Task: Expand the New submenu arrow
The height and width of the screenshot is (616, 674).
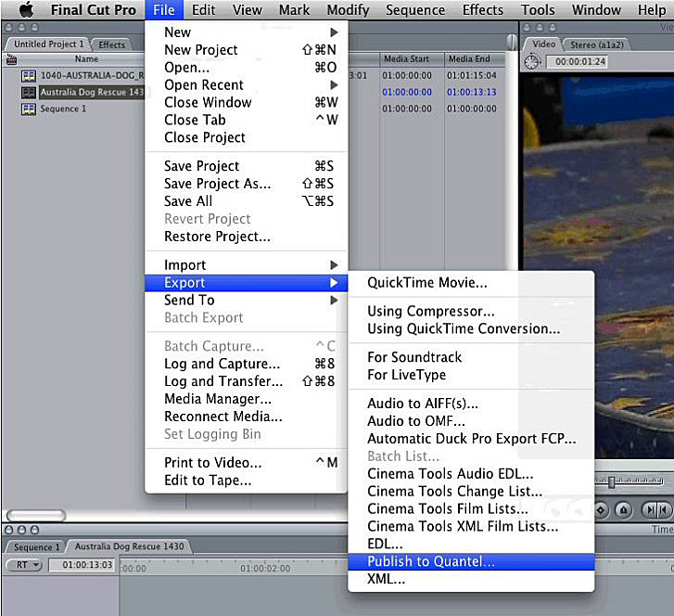Action: [x=334, y=32]
